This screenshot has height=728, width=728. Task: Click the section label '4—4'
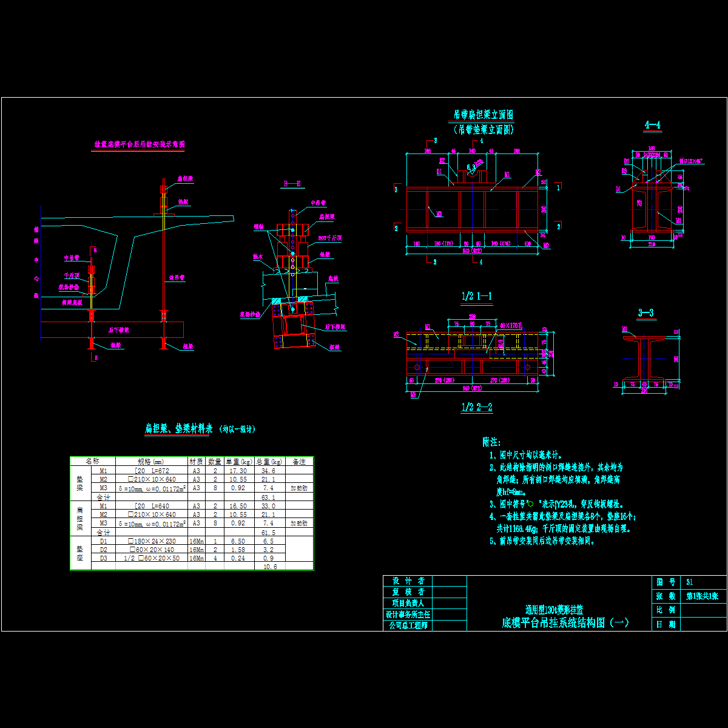(x=653, y=125)
